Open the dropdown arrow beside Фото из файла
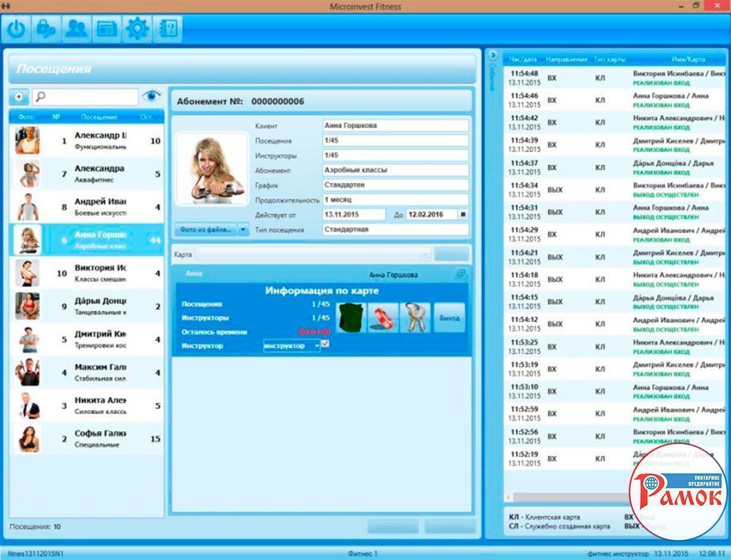This screenshot has width=731, height=560. (x=243, y=229)
